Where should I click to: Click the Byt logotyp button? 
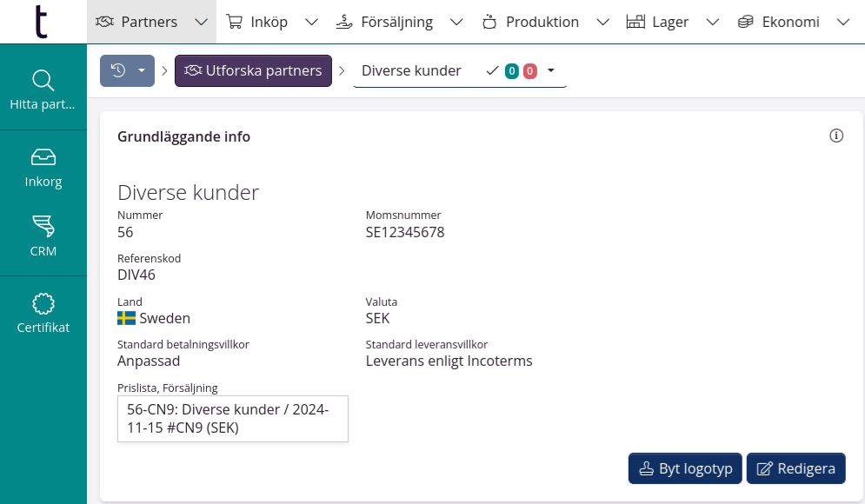[x=685, y=468]
